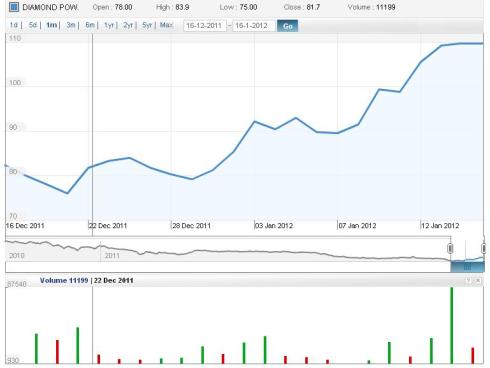Select the 1d time range
The height and width of the screenshot is (368, 490).
pyautogui.click(x=14, y=25)
